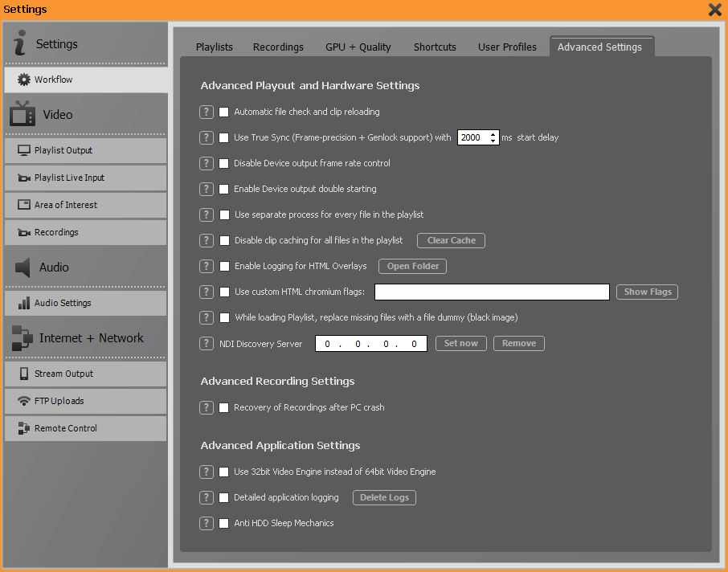
Task: Increase True Sync start delay with up arrow
Action: tap(493, 134)
